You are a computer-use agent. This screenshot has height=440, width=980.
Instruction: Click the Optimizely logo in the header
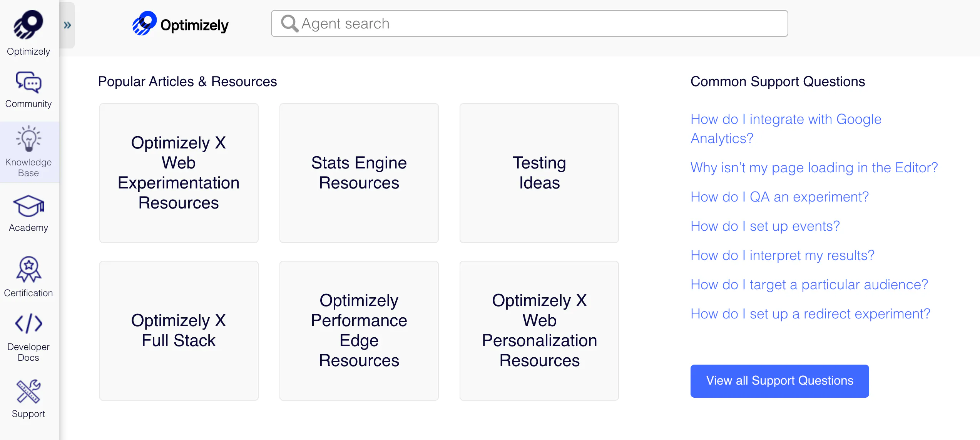(x=180, y=24)
